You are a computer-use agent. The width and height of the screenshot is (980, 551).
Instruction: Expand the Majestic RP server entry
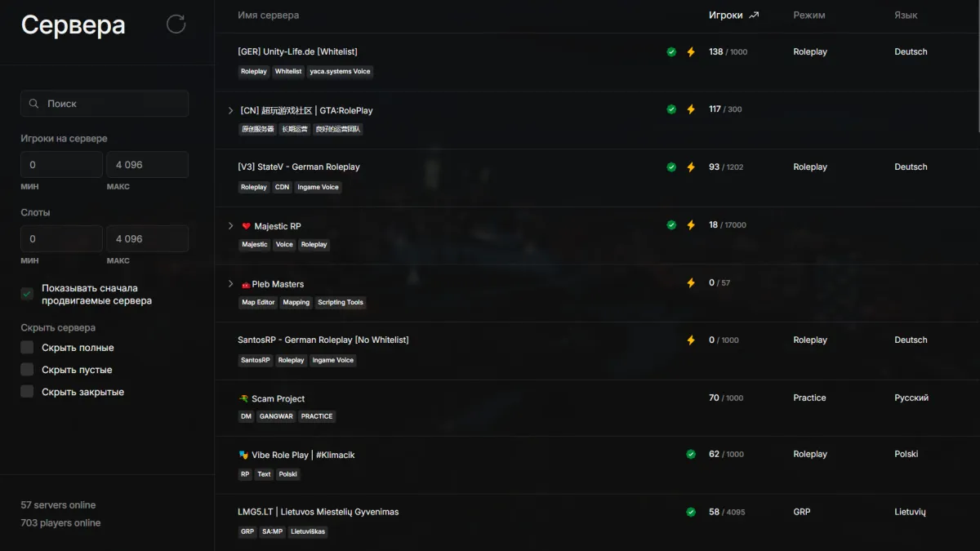(x=230, y=226)
